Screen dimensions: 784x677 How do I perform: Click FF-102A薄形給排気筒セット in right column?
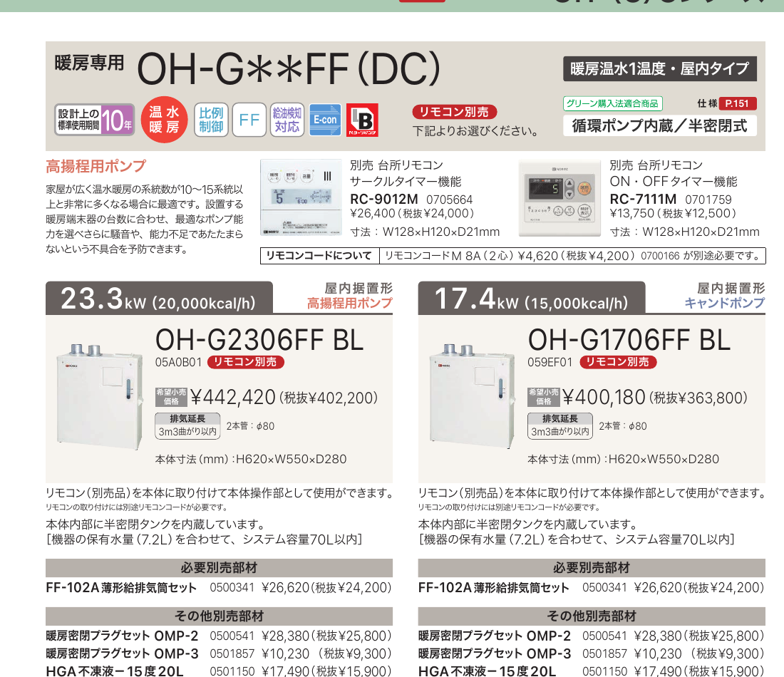pos(494,587)
